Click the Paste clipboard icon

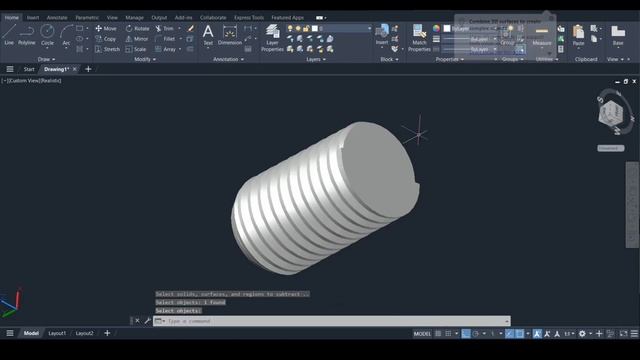pyautogui.click(x=578, y=34)
